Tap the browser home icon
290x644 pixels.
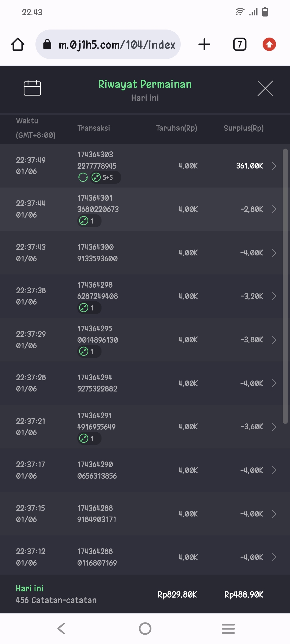click(x=18, y=45)
